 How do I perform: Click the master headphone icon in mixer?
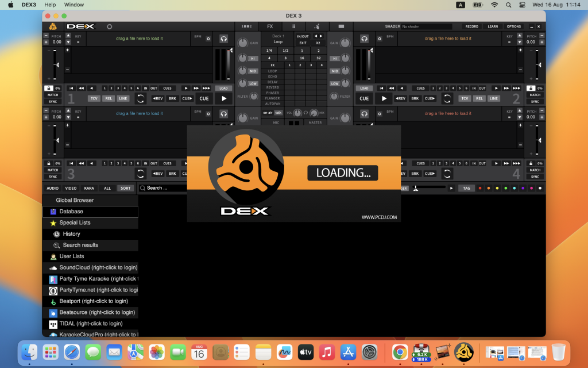point(305,113)
